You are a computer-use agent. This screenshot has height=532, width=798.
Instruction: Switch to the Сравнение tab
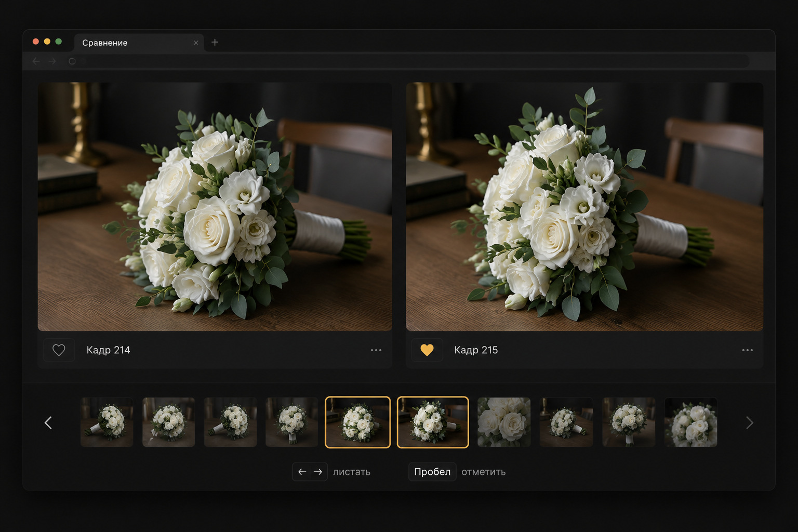click(139, 43)
